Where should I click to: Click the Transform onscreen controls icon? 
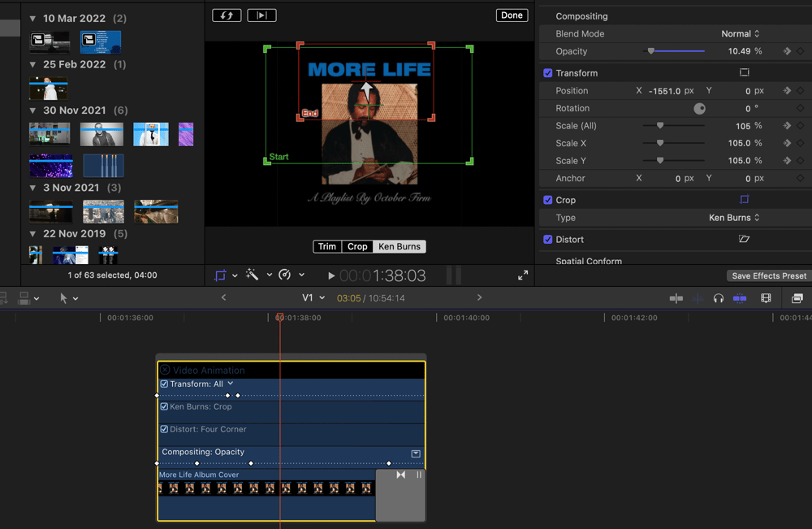[744, 72]
